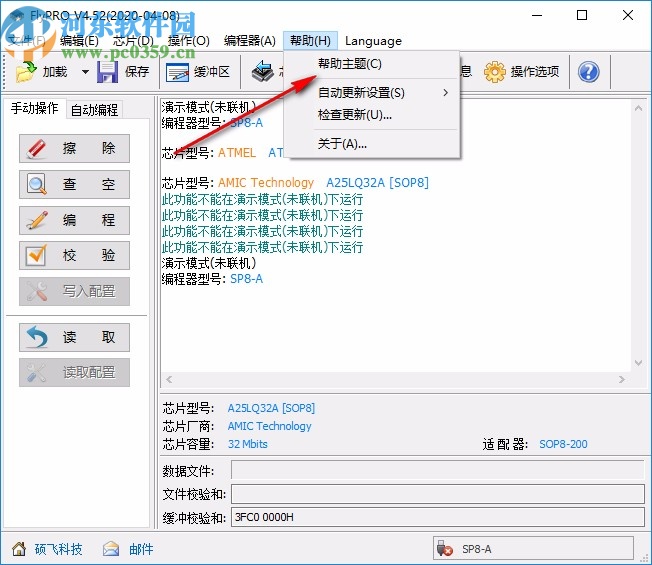The image size is (652, 565).
Task: Click the chip select icon in toolbar
Action: coord(263,72)
